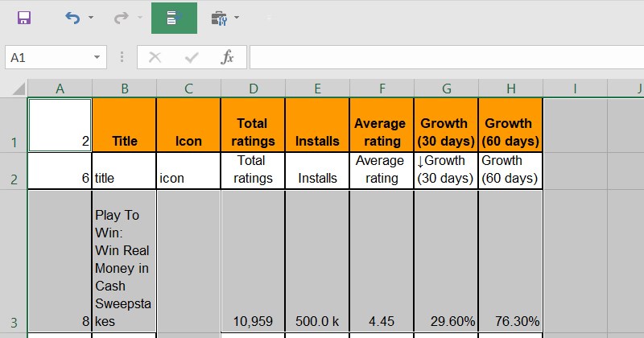The width and height of the screenshot is (644, 338).
Task: Click inside the formula bar input
Action: point(443,57)
